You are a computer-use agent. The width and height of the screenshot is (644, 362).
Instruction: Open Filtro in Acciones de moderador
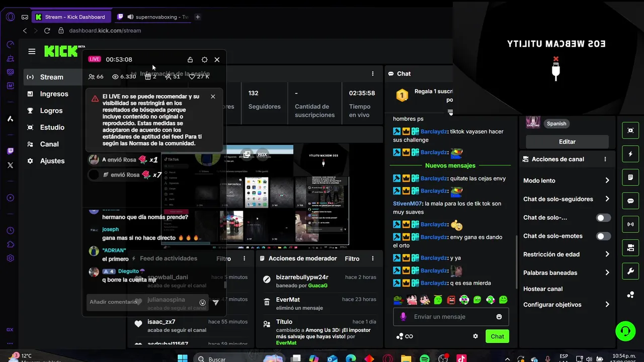point(352,258)
